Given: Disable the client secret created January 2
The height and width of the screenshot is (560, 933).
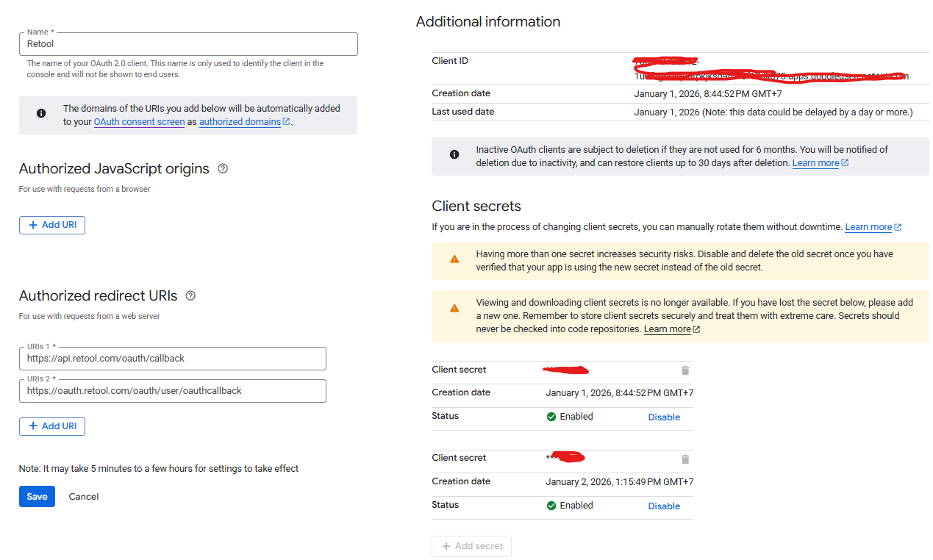Looking at the screenshot, I should 663,506.
